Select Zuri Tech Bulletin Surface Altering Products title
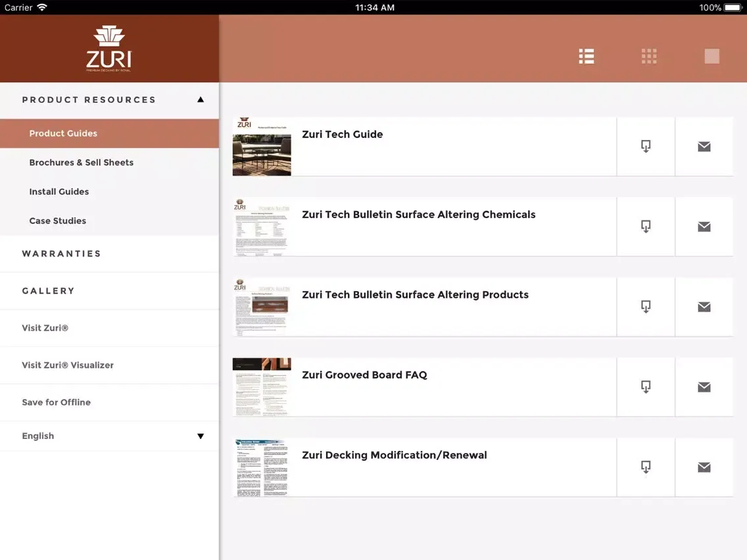This screenshot has height=560, width=747. click(x=415, y=294)
